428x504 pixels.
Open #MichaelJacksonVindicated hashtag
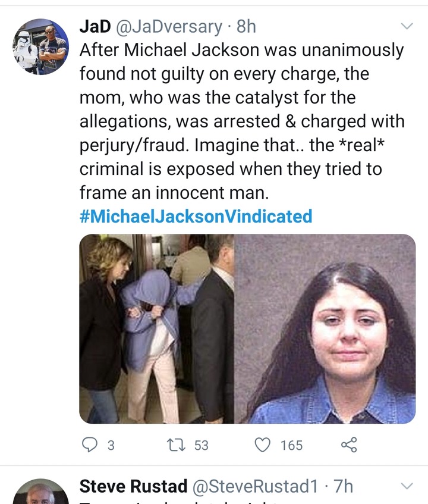[196, 216]
